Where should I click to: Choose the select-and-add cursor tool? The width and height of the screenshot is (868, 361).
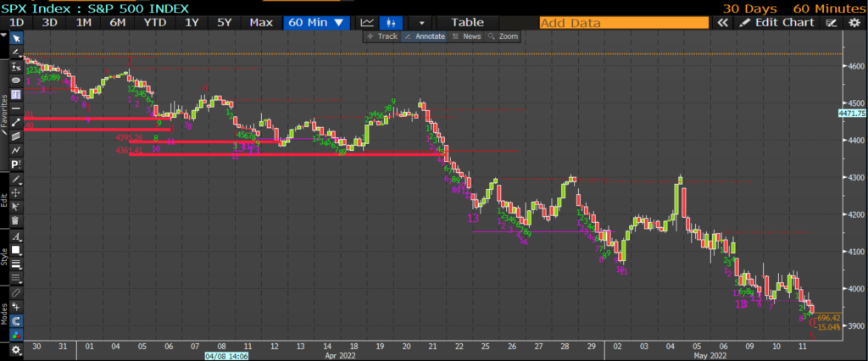click(x=16, y=207)
